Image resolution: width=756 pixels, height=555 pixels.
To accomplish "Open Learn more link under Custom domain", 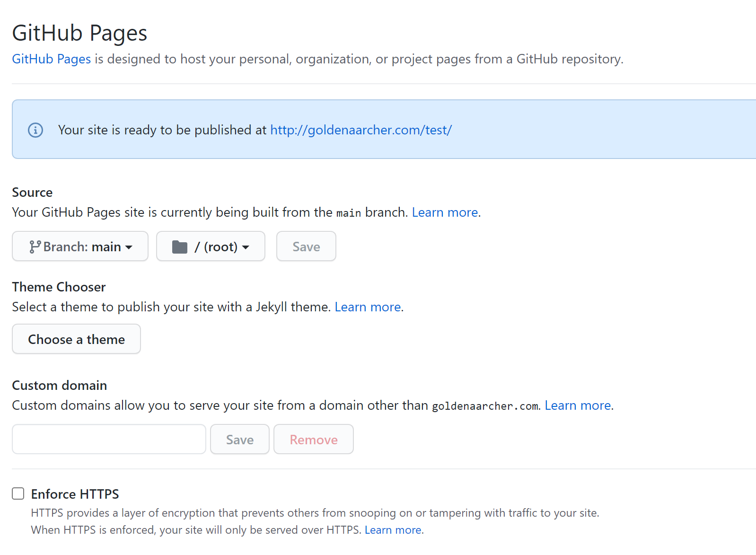I will (578, 405).
